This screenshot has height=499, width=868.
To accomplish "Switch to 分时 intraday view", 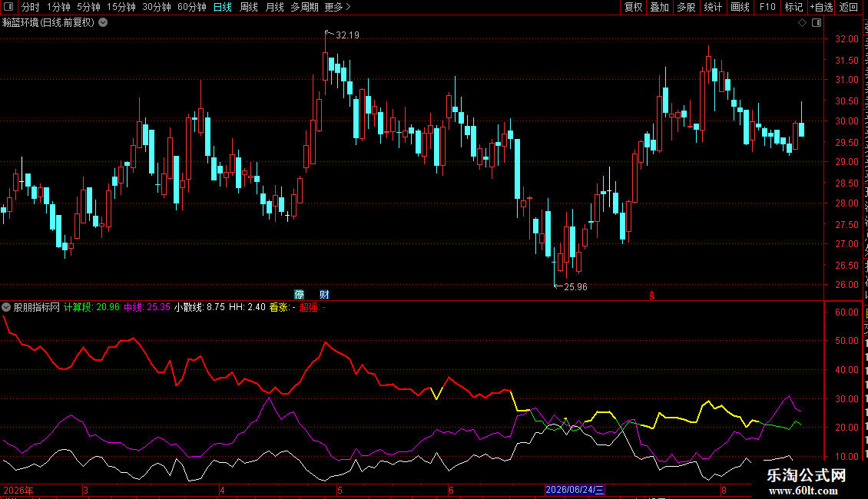I will point(31,7).
